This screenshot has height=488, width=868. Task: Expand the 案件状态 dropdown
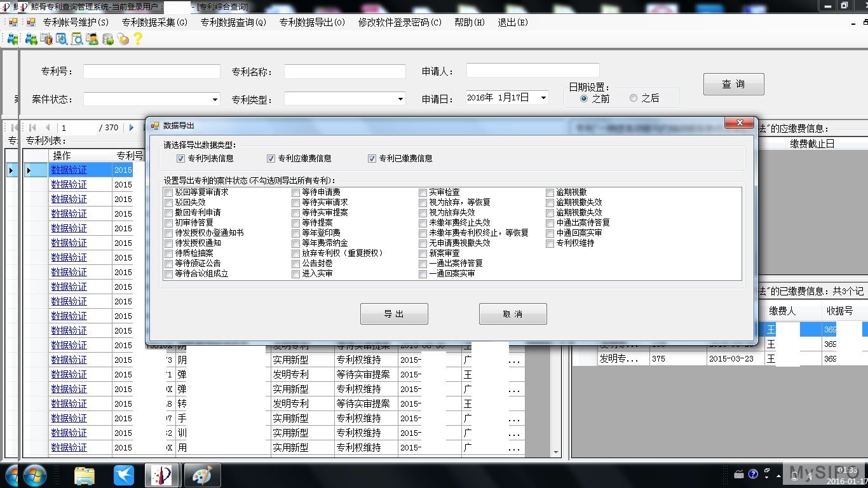coord(215,99)
